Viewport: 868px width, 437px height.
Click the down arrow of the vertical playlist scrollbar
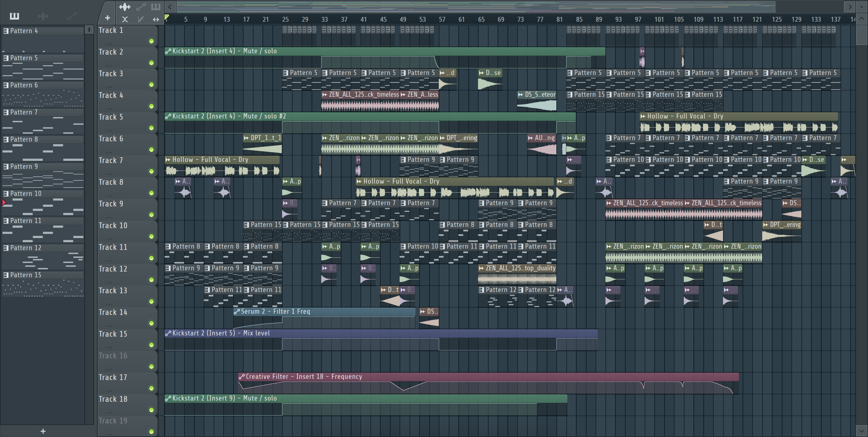point(862,431)
